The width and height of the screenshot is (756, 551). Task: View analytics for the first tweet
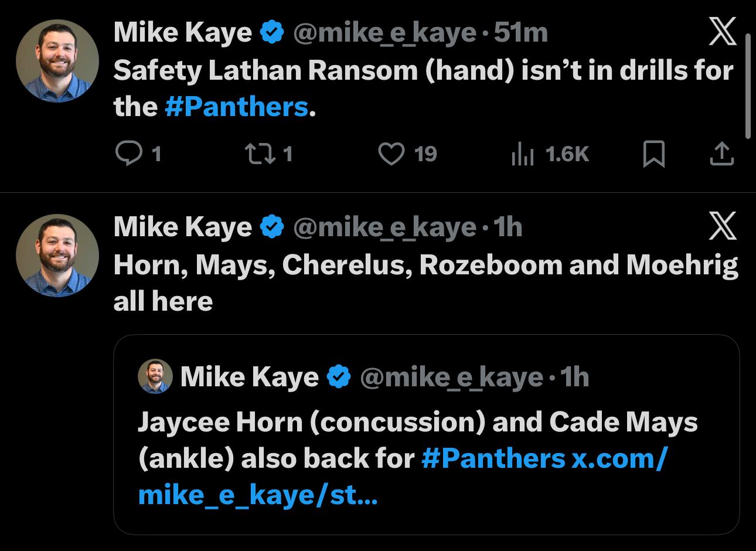coord(522,154)
